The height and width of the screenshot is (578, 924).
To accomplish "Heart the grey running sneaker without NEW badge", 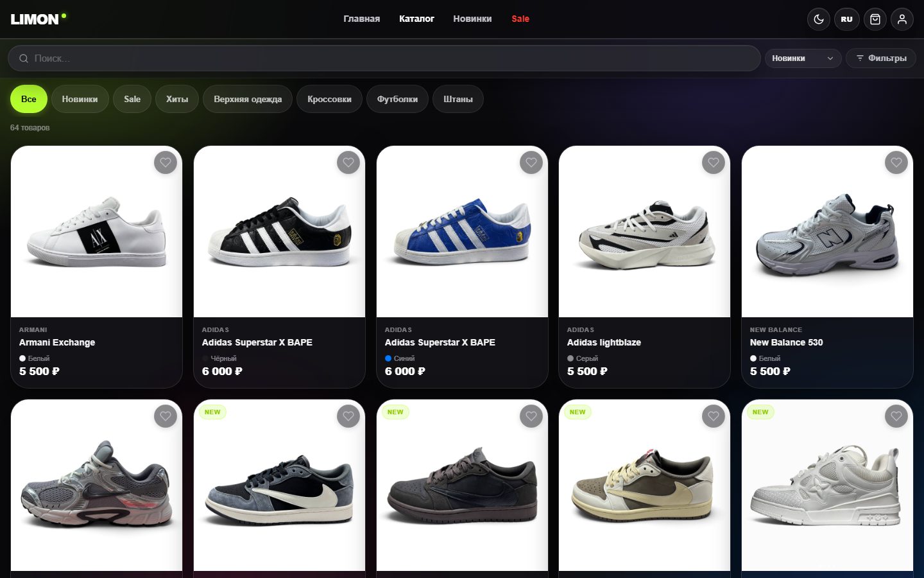I will click(166, 416).
